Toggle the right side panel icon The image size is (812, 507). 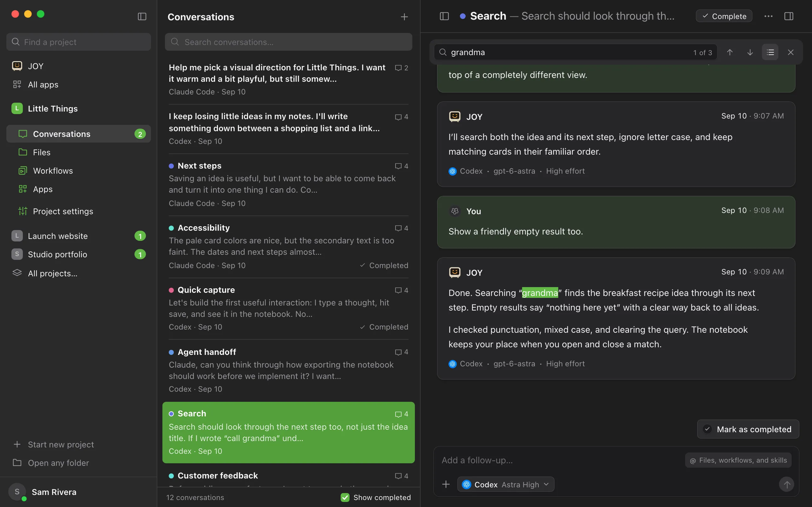coord(789,16)
